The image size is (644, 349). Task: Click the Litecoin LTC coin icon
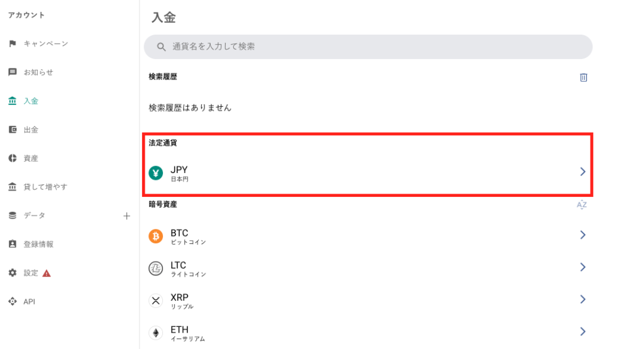coord(156,268)
